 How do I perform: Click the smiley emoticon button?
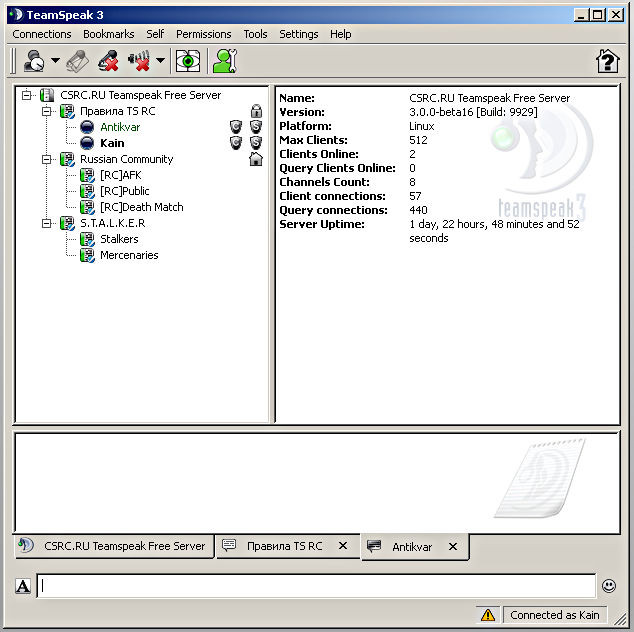[x=608, y=586]
